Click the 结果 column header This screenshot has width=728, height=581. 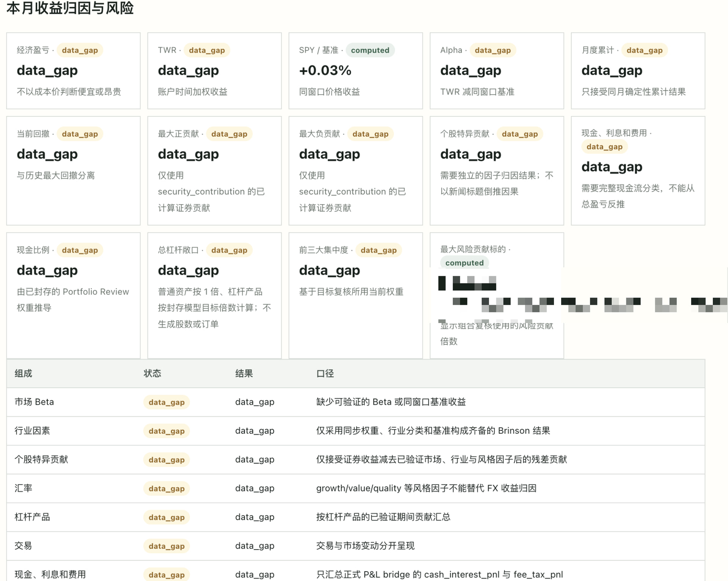click(244, 373)
